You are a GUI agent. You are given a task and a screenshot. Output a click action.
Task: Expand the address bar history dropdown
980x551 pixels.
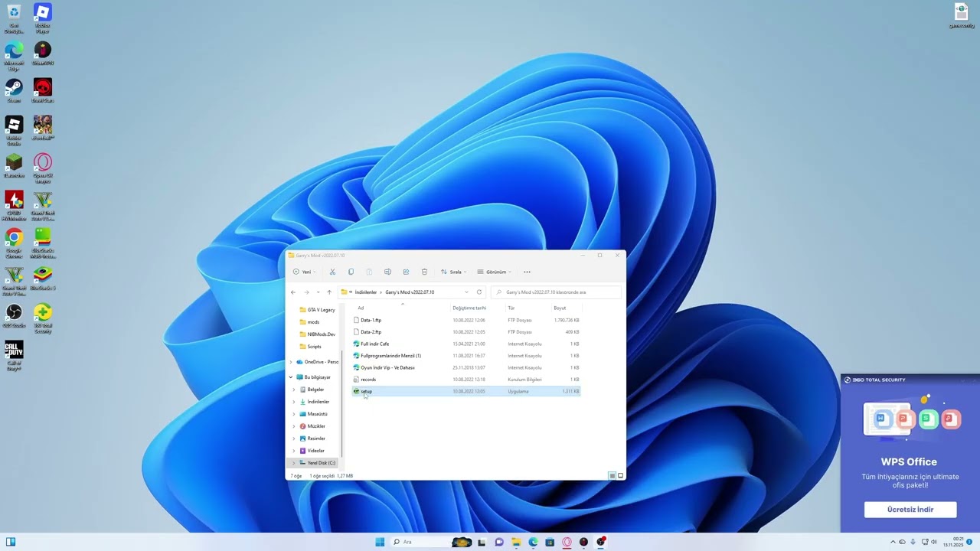[x=466, y=292]
